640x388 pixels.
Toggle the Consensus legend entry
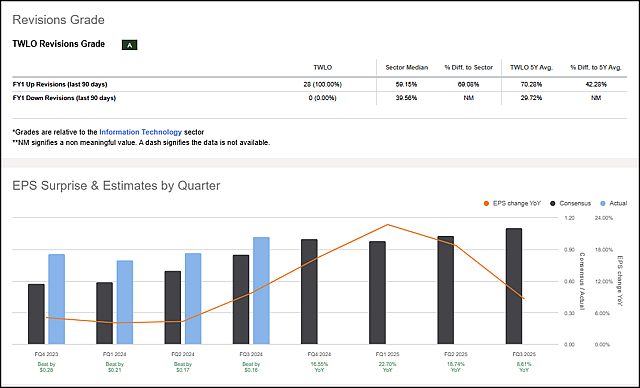[570, 203]
